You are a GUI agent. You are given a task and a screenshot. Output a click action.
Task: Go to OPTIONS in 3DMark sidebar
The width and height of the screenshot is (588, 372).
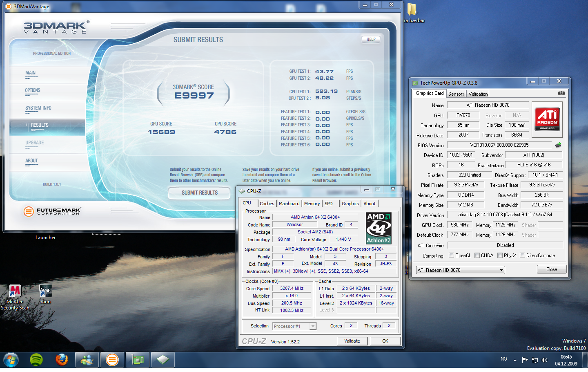[33, 90]
